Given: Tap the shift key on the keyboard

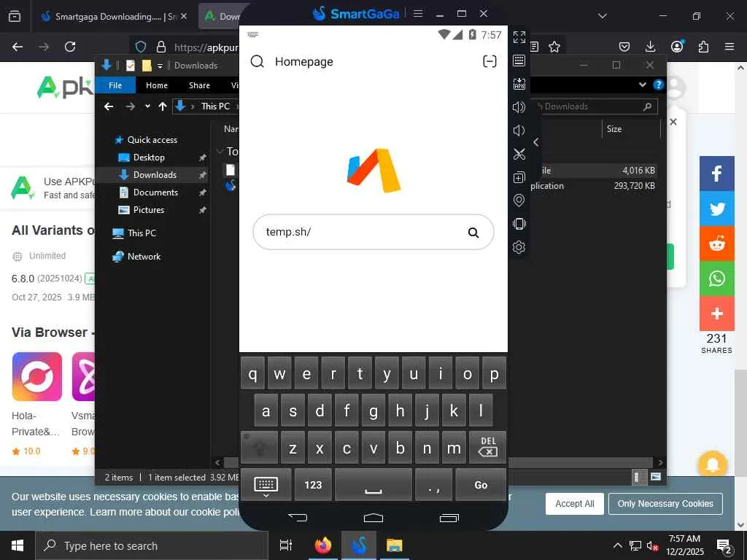Looking at the screenshot, I should coord(259,448).
